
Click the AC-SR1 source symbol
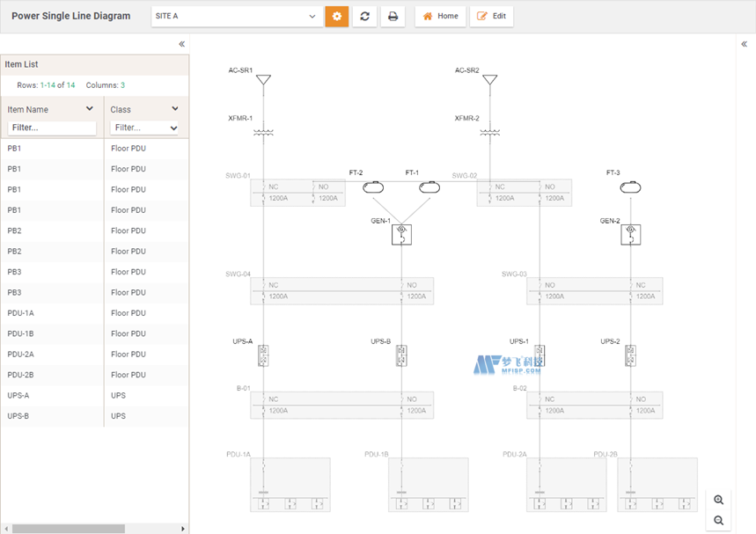click(263, 81)
